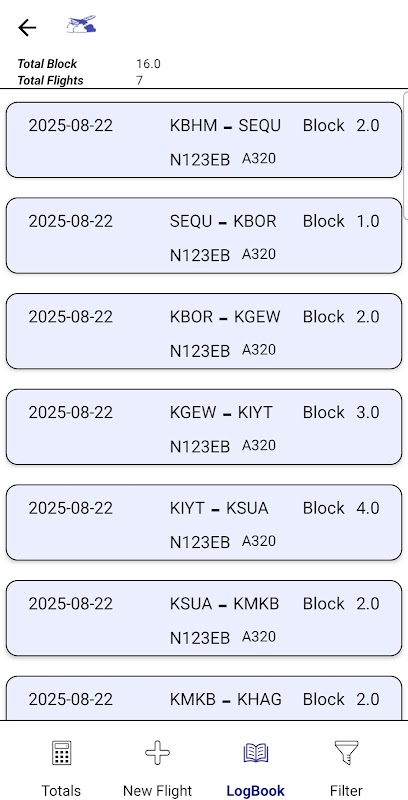
Task: Open the KGEW – KIYT flight entry
Action: coord(204,427)
